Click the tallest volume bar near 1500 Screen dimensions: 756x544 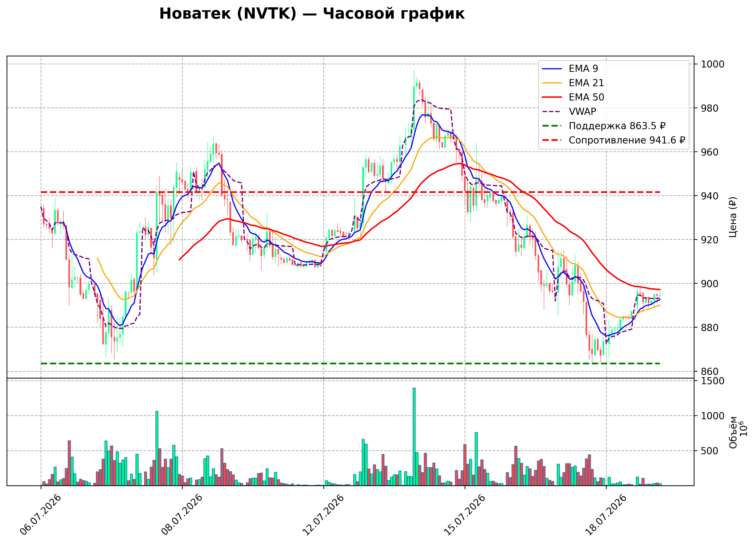pyautogui.click(x=414, y=437)
